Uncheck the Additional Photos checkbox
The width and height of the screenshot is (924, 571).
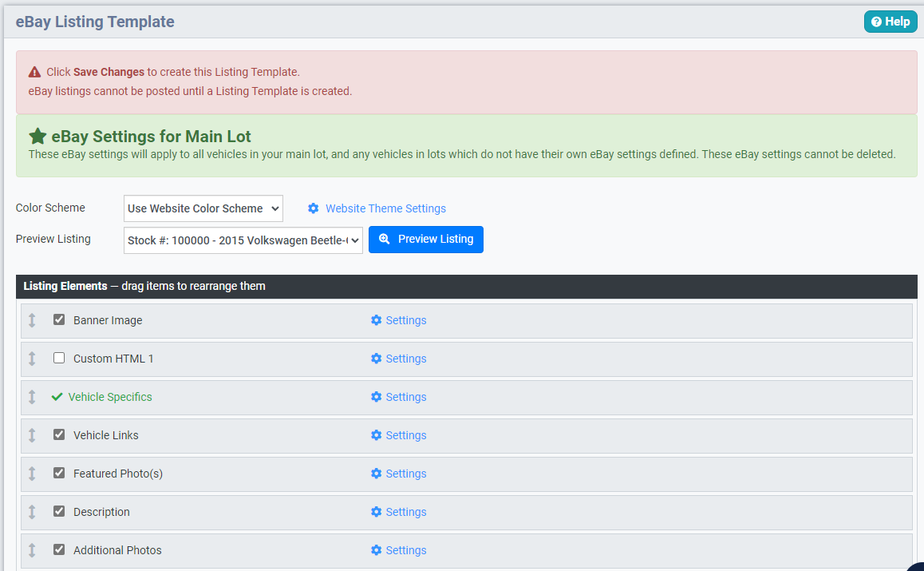(x=59, y=549)
